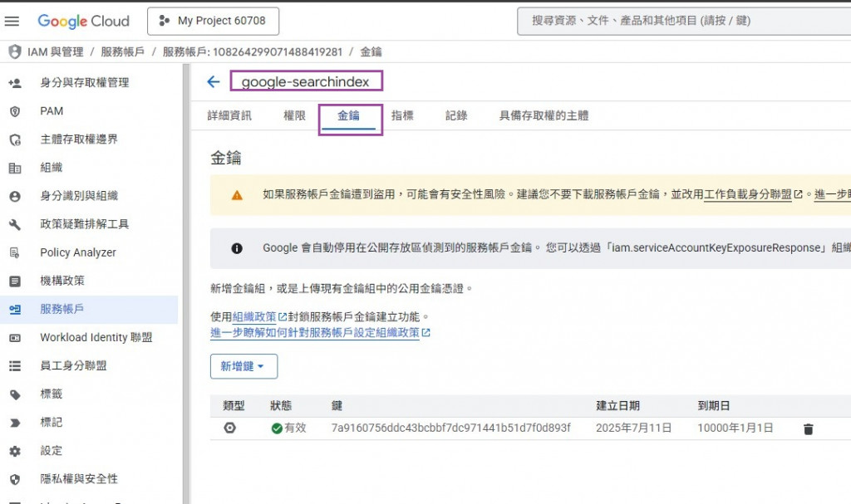Click the 機構政策 list icon
Screen dimensions: 851x504
tap(15, 281)
